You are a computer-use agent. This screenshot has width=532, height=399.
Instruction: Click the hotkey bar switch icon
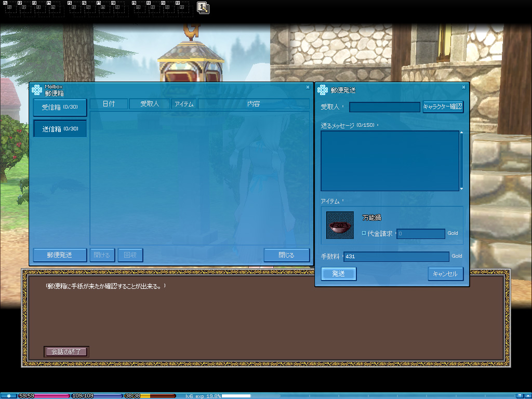pyautogui.click(x=203, y=8)
